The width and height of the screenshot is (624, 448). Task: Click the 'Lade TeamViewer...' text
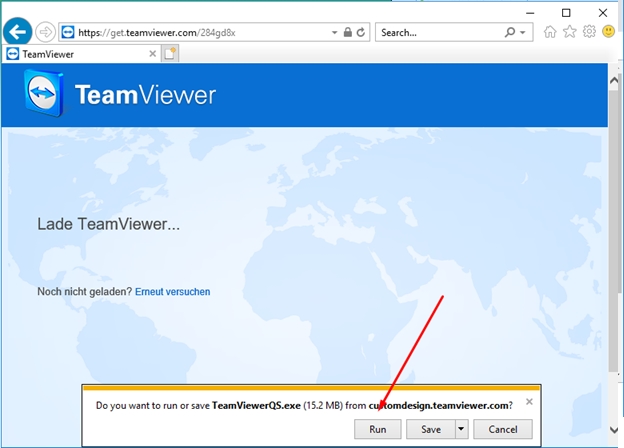tap(109, 224)
